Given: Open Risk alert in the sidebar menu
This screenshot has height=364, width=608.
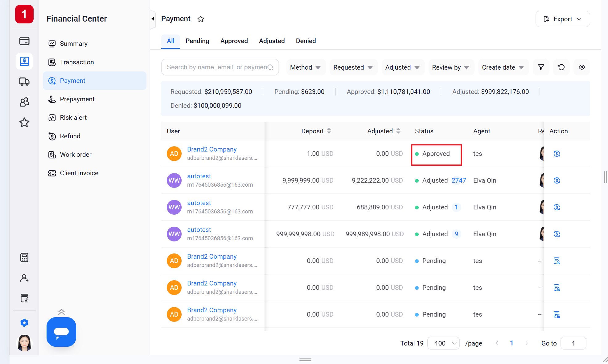Looking at the screenshot, I should pos(95,118).
